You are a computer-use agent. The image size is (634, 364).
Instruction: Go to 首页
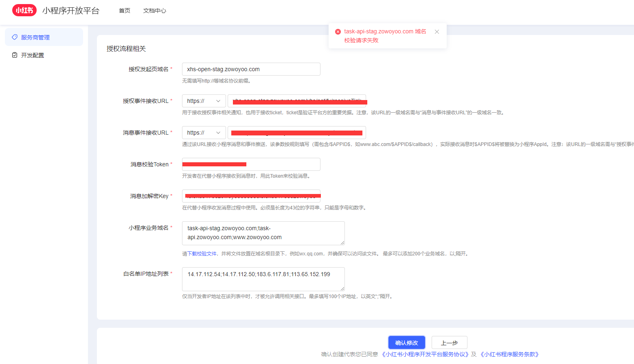click(124, 11)
